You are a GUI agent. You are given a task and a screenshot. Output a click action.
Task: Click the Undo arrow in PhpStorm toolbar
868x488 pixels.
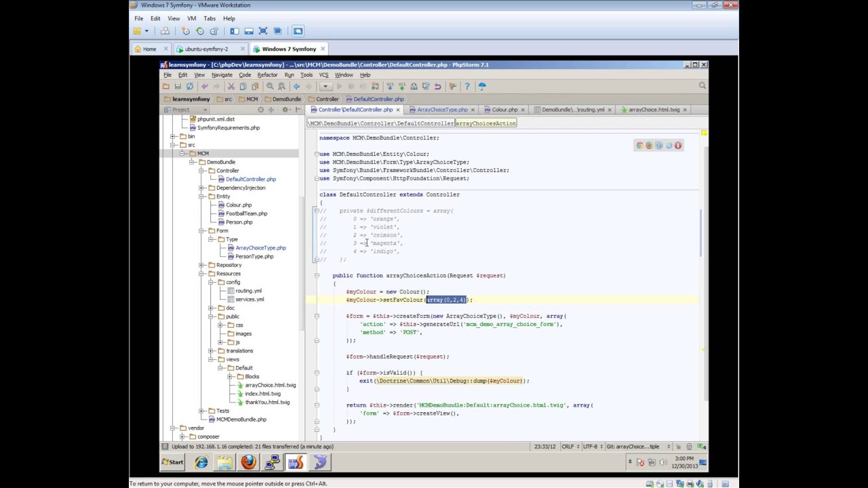pos(204,86)
